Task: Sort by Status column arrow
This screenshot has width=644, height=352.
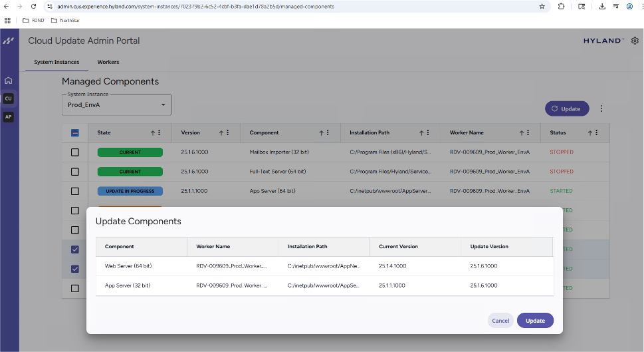Action: 590,133
